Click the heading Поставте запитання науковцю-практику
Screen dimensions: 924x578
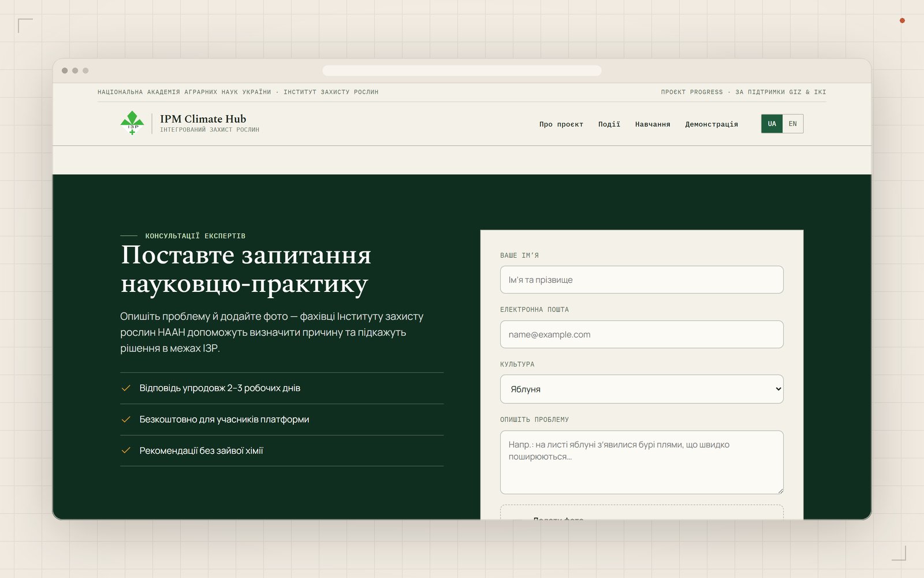pos(246,269)
